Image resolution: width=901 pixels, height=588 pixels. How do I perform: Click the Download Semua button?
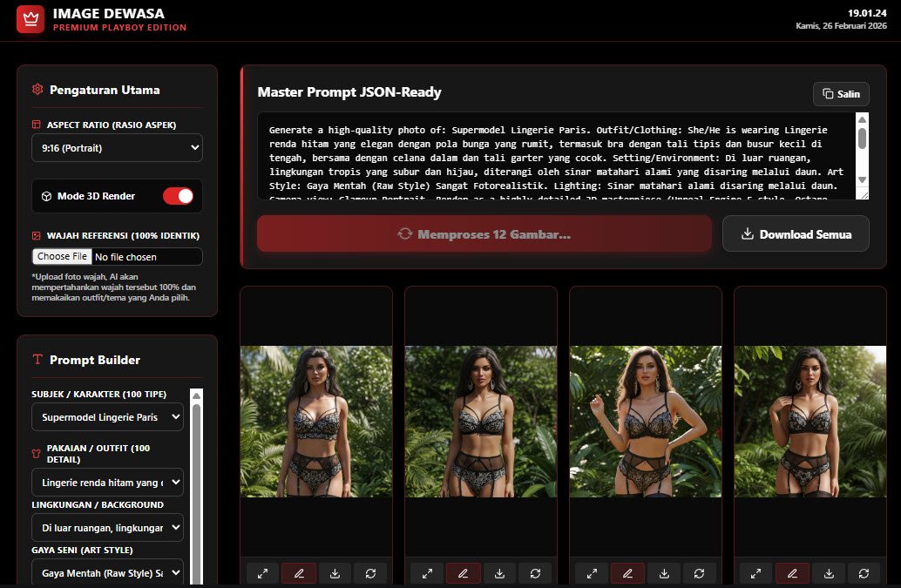click(796, 233)
